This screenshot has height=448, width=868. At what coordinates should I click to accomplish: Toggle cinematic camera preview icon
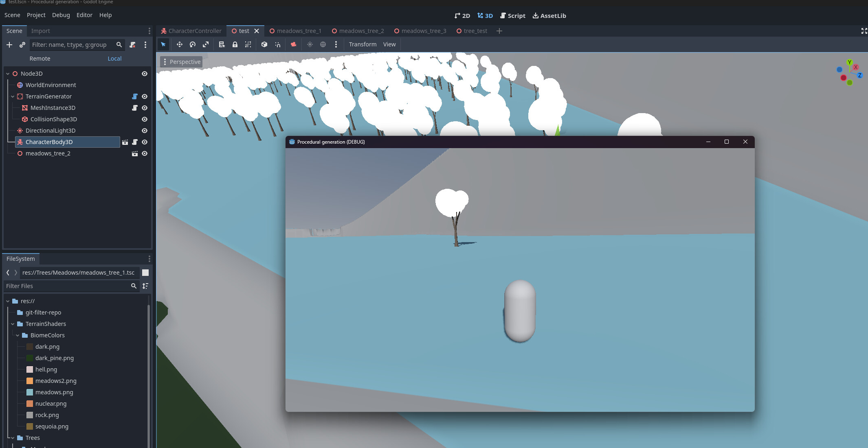click(293, 44)
